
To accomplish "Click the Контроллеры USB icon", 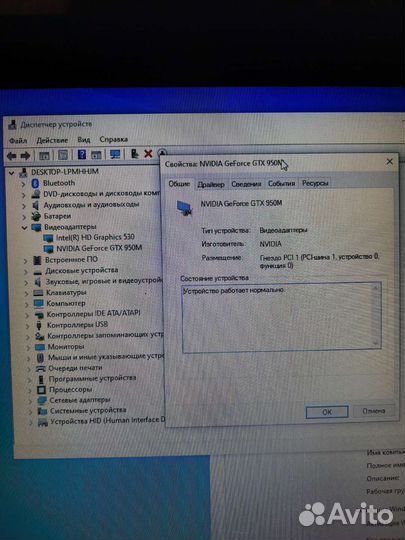I will 39,325.
